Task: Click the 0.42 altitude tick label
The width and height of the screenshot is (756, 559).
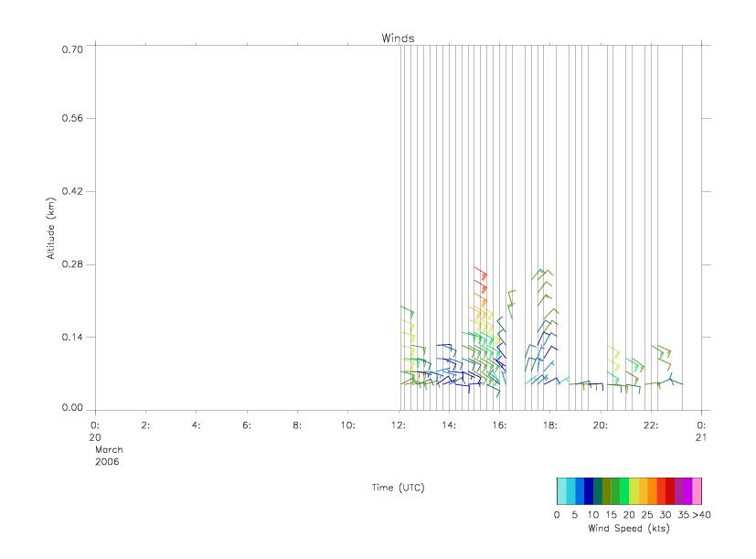Action: 72,191
